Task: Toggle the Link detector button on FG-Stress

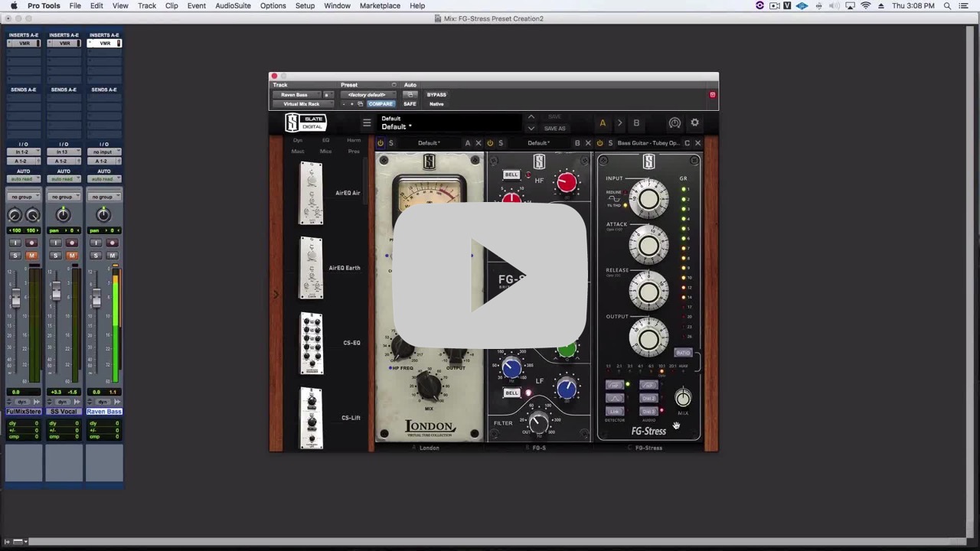Action: 614,412
